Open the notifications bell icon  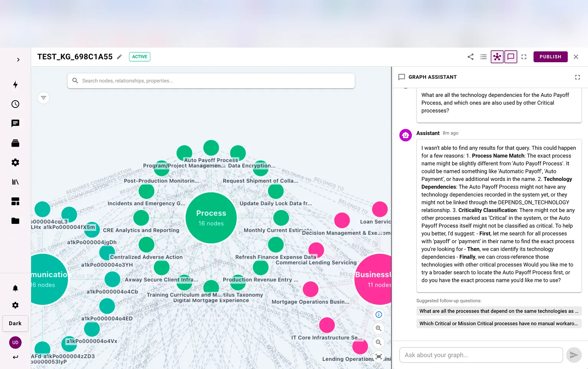click(x=15, y=288)
